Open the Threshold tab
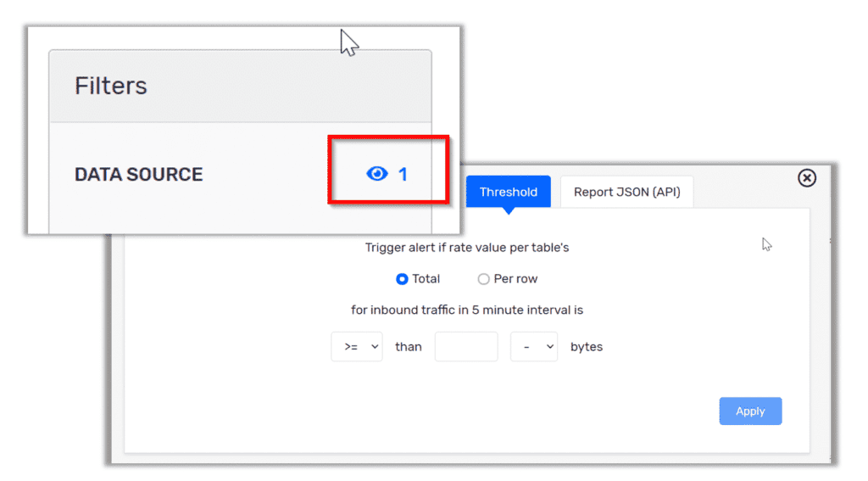The height and width of the screenshot is (481, 868). tap(509, 192)
